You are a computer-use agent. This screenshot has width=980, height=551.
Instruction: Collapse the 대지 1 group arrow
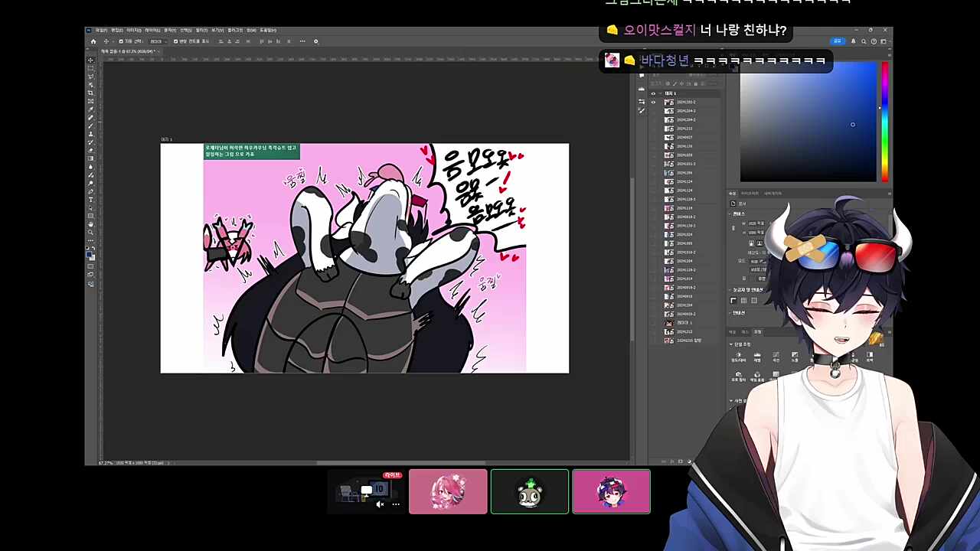[660, 93]
